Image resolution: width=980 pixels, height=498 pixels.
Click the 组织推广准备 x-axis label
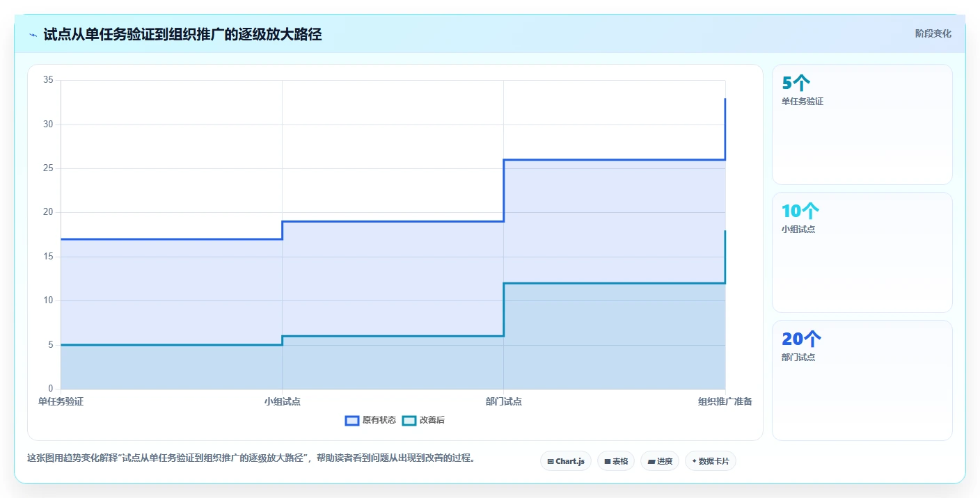click(725, 401)
